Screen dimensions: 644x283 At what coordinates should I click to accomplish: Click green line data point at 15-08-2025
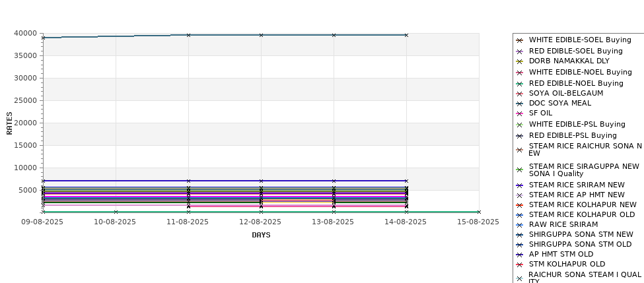479,212
